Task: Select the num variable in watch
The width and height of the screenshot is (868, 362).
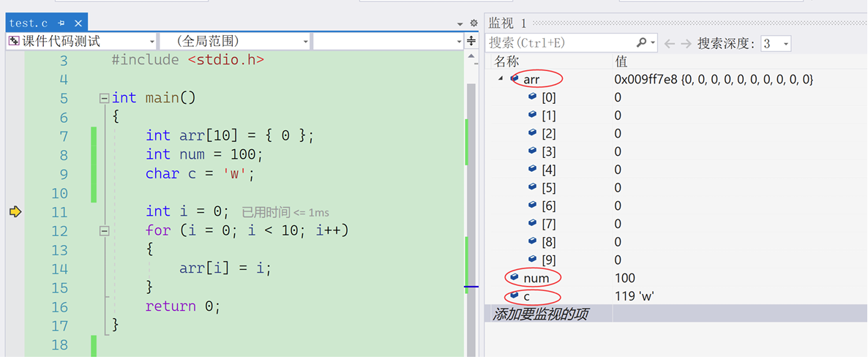Action: coord(536,278)
